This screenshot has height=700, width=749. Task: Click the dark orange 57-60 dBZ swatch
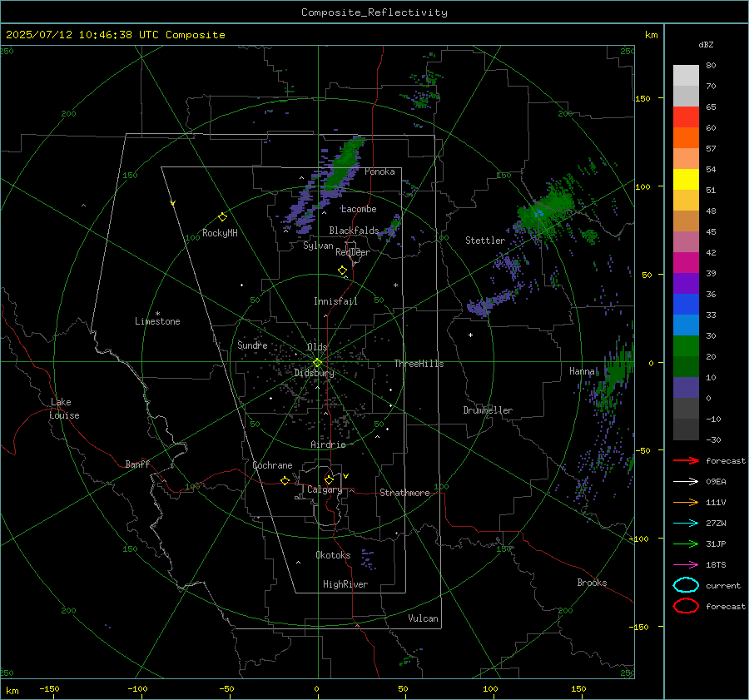(686, 138)
